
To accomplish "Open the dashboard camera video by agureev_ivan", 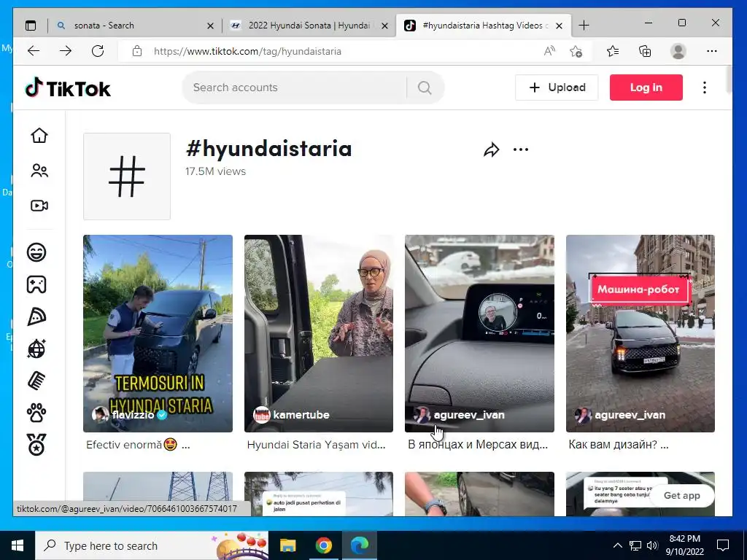I will coord(479,333).
